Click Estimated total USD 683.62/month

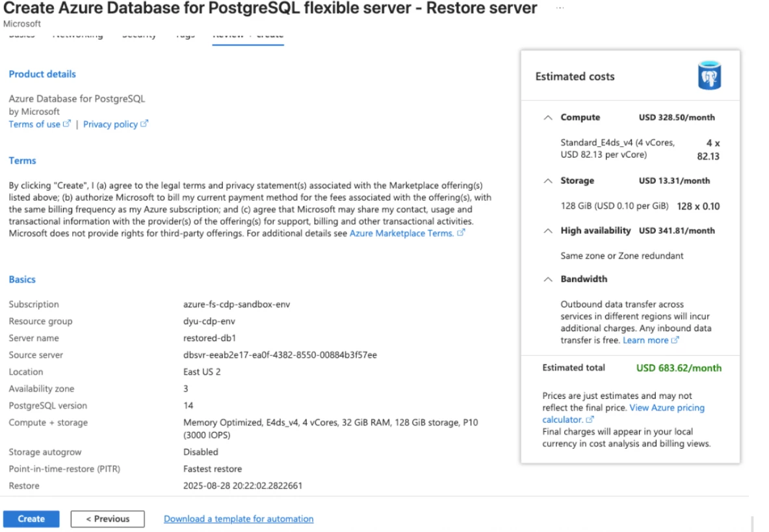click(x=679, y=368)
